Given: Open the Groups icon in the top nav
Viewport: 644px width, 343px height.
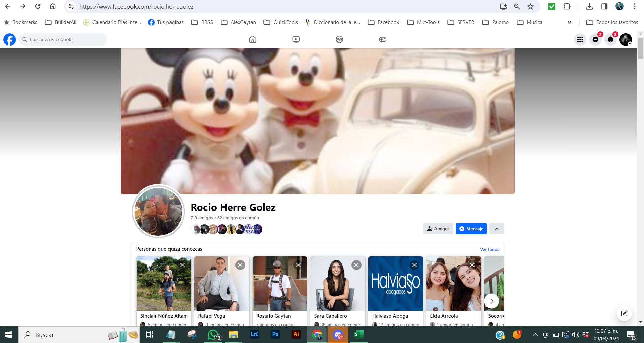Looking at the screenshot, I should 339,39.
